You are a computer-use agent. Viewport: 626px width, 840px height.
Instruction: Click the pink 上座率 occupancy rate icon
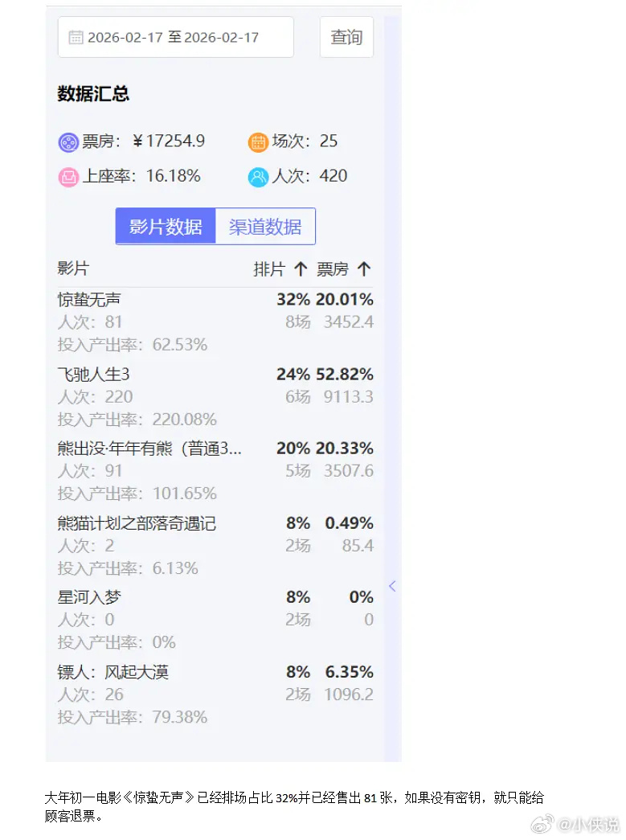tap(68, 176)
